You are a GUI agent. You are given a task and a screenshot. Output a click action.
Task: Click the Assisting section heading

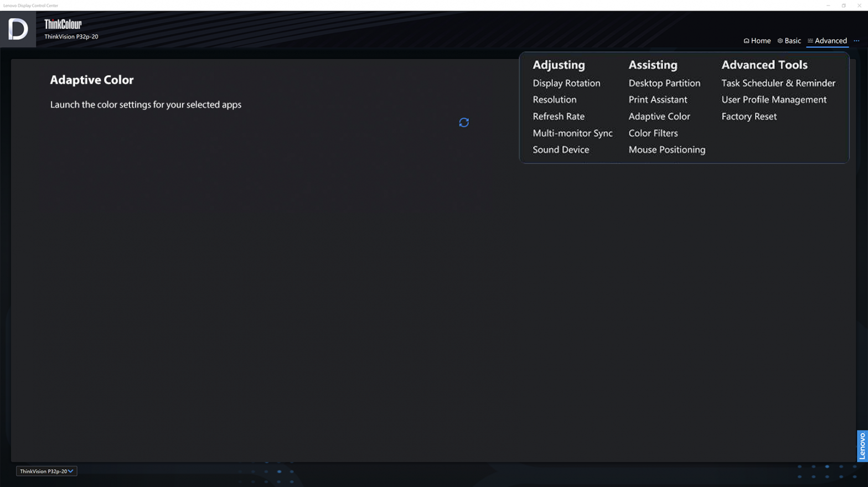[653, 65]
